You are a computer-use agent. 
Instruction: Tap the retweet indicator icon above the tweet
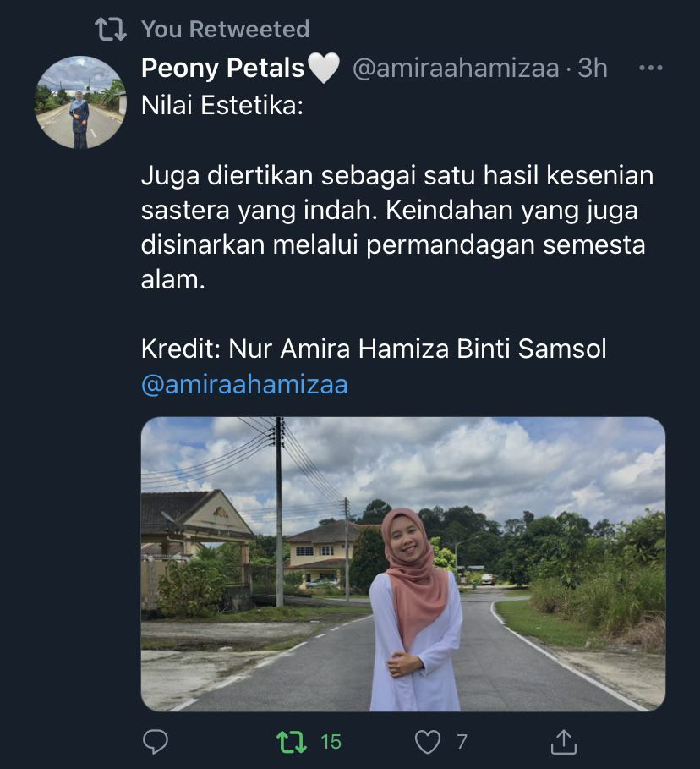(110, 29)
